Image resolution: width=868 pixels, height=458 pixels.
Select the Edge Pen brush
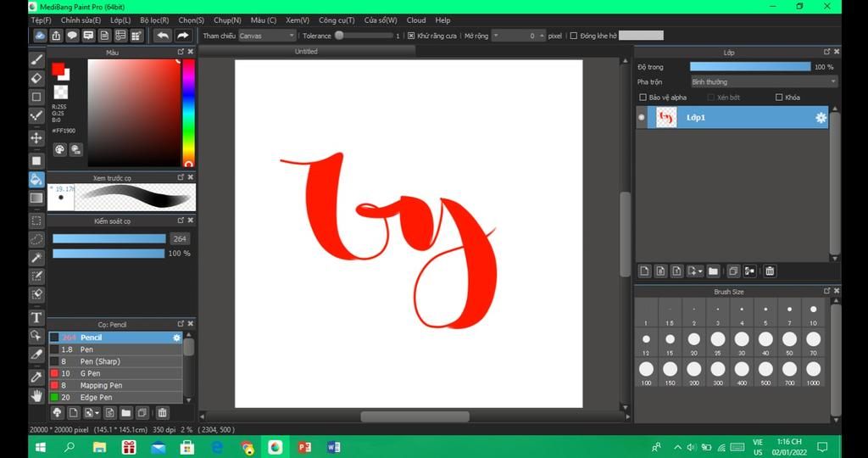115,397
